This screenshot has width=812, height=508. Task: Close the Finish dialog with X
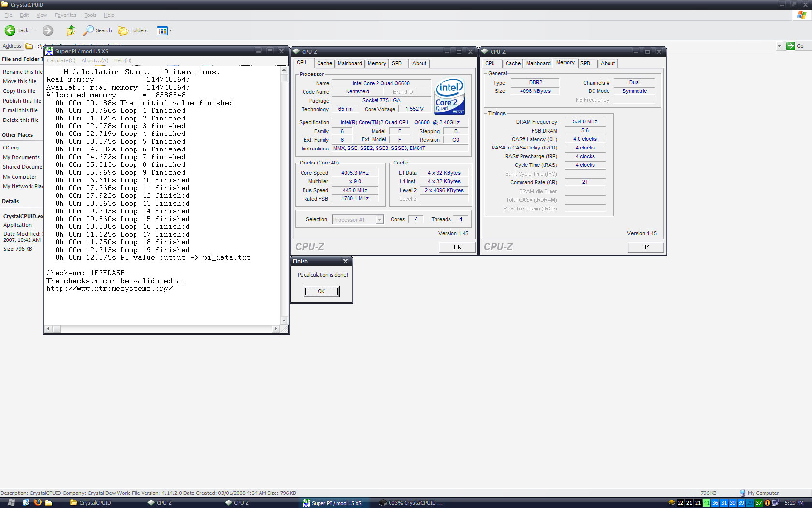[345, 261]
